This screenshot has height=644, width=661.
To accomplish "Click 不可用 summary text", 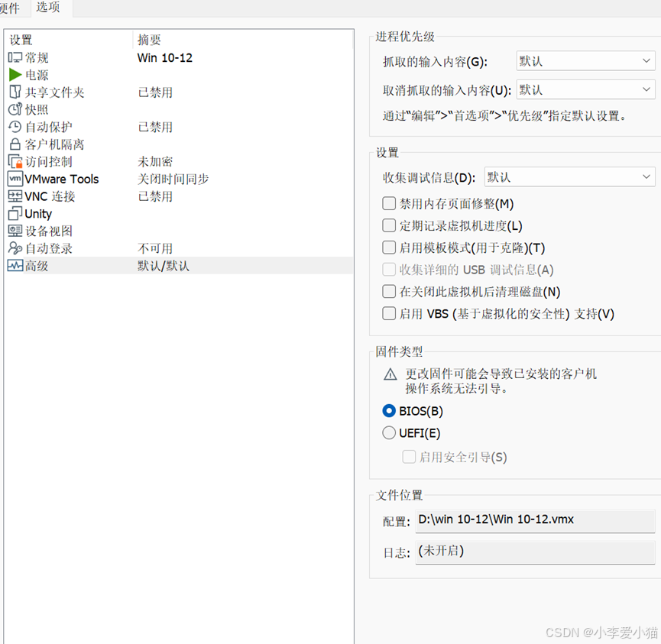I will (x=155, y=249).
